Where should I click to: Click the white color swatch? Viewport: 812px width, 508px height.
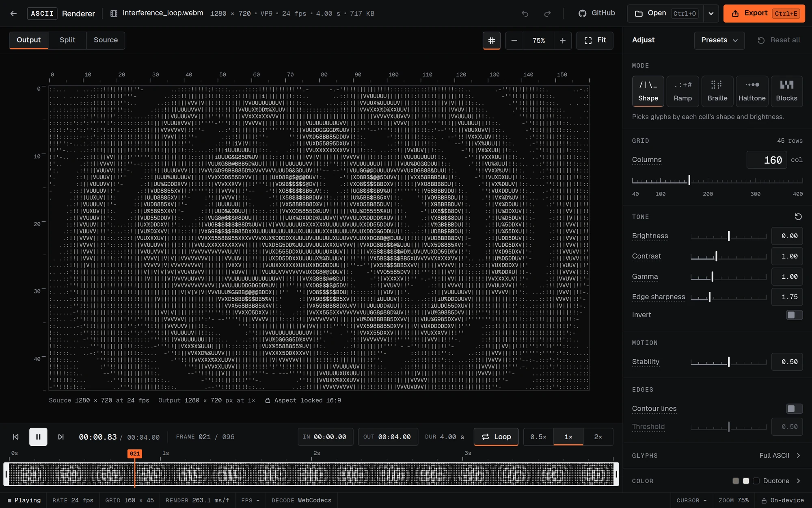coord(746,481)
